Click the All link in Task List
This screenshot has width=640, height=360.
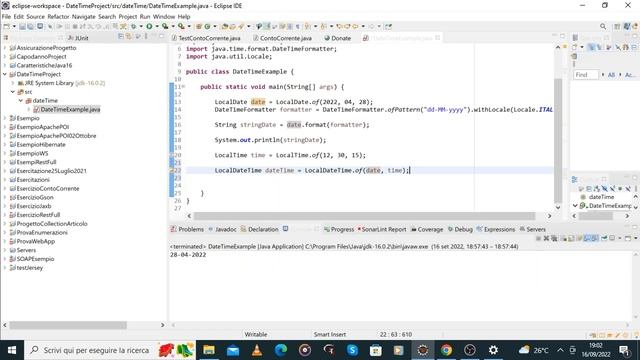pyautogui.click(x=611, y=75)
